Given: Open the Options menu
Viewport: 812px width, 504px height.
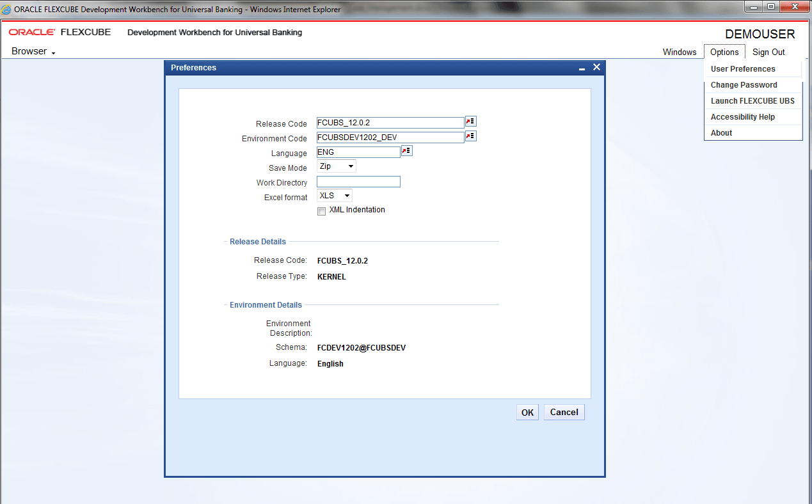Looking at the screenshot, I should tap(724, 52).
